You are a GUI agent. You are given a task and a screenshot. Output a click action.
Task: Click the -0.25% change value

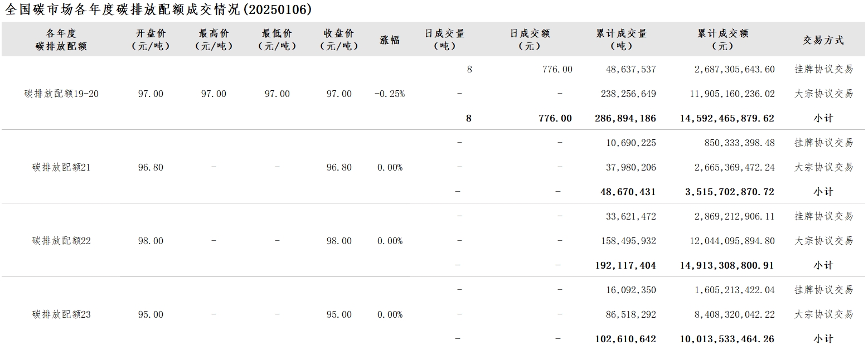(390, 94)
